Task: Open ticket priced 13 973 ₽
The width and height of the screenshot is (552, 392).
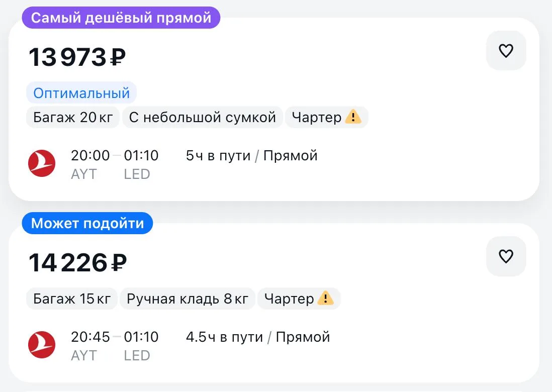Action: [77, 57]
